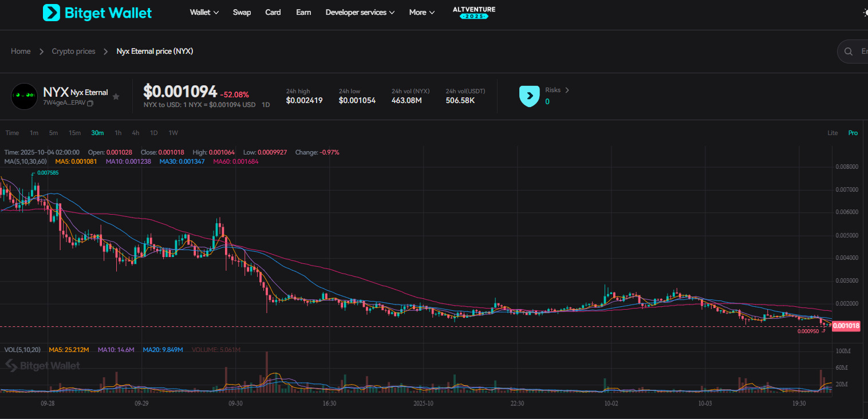868x419 pixels.
Task: Click the MA60: 0.001684 indicator label
Action: coord(236,161)
